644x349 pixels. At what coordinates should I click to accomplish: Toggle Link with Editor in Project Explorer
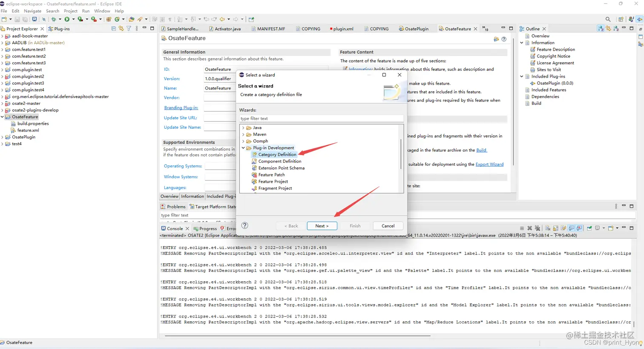click(121, 29)
